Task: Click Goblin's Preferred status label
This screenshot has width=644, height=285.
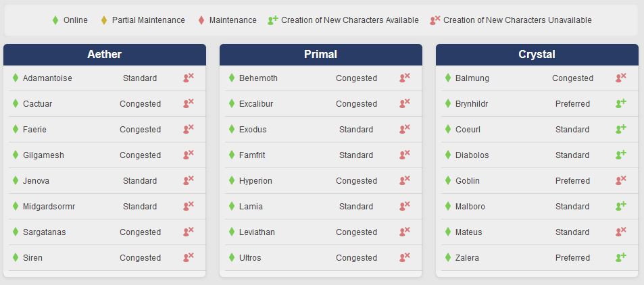Action: [x=572, y=181]
